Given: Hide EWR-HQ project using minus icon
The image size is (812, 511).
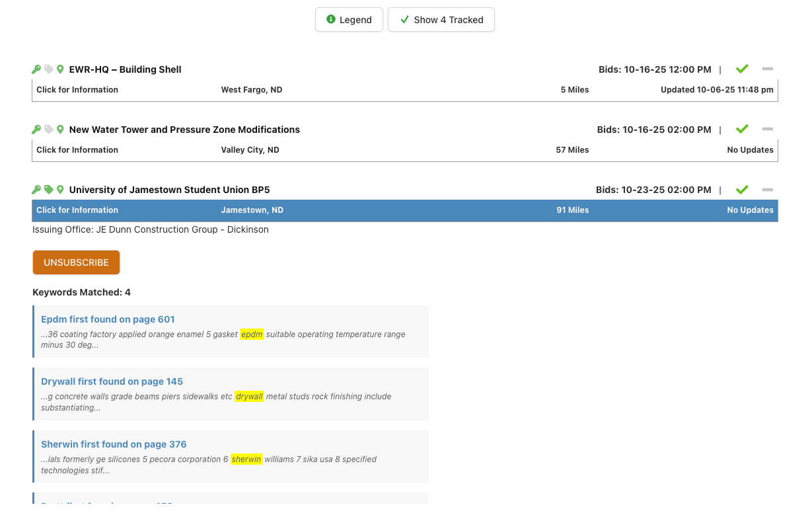Looking at the screenshot, I should [767, 69].
